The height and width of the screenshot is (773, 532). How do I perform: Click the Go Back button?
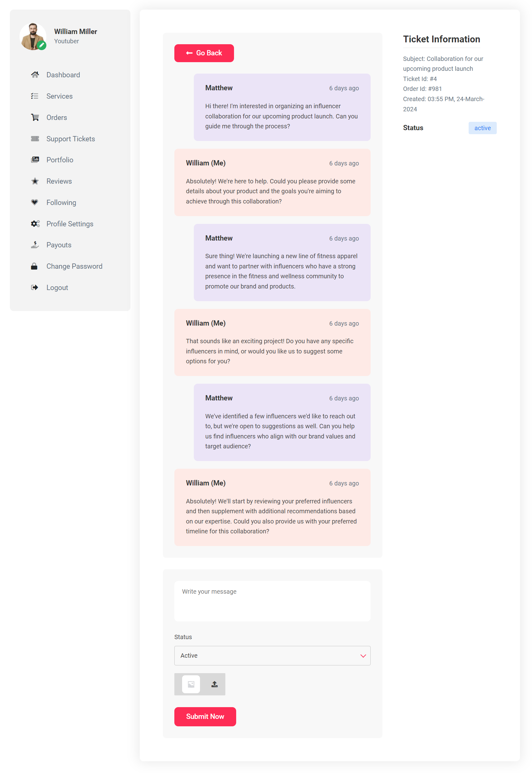(x=204, y=53)
